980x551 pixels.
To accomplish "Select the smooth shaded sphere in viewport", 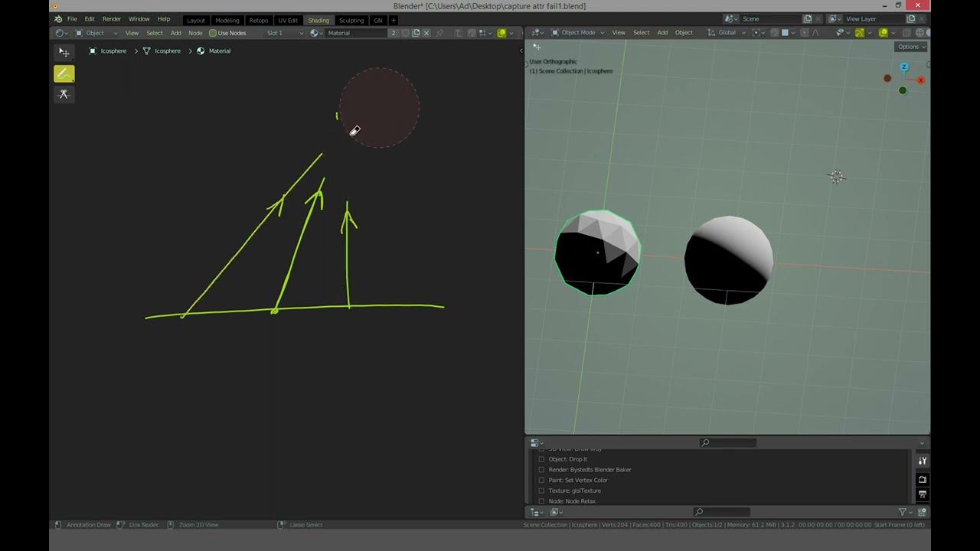I will [728, 260].
